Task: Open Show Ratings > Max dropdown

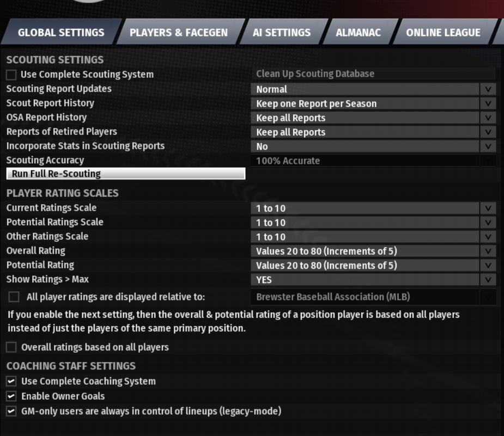Action: [x=373, y=280]
